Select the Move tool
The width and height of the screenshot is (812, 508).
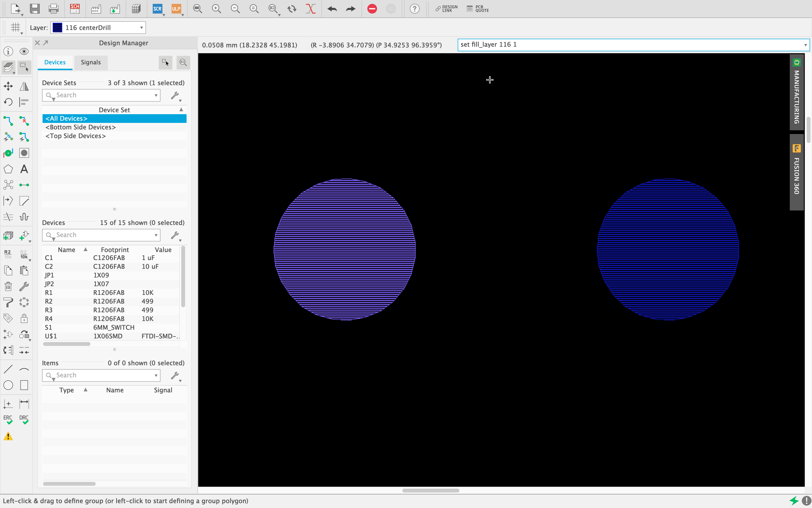(8, 86)
